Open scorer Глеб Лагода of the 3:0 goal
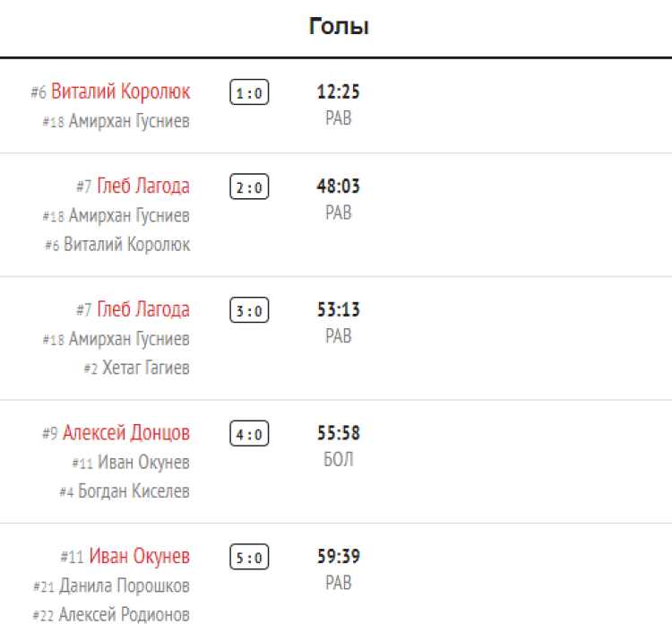672x642 pixels. click(143, 310)
